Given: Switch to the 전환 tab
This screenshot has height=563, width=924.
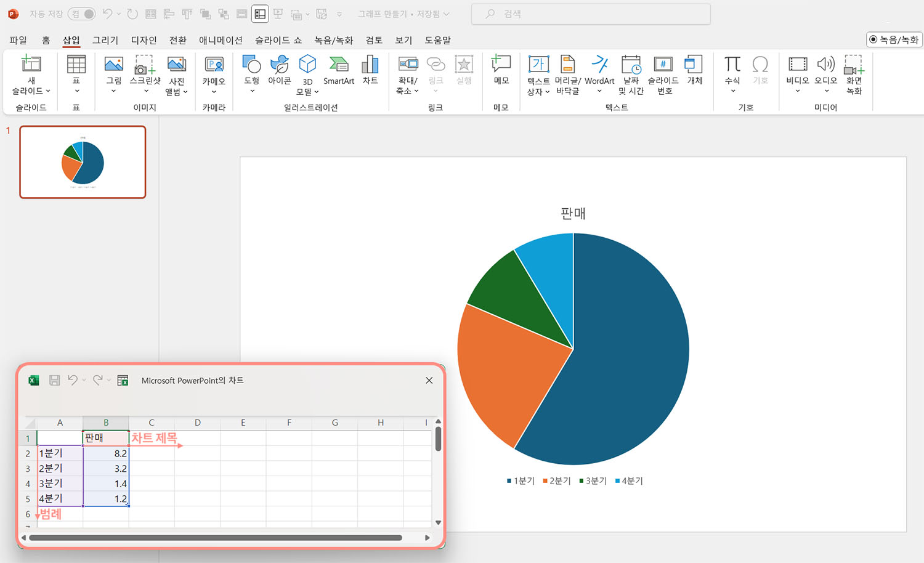Looking at the screenshot, I should click(178, 40).
